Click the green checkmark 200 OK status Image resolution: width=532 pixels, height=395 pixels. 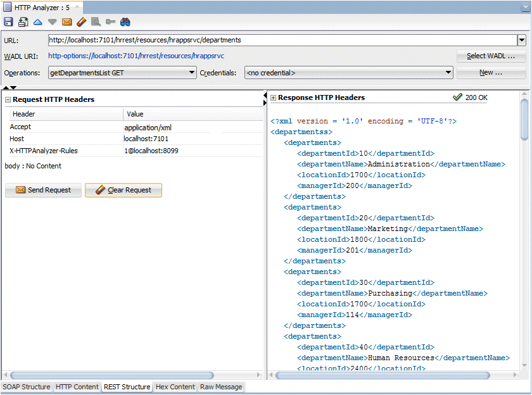pos(470,97)
